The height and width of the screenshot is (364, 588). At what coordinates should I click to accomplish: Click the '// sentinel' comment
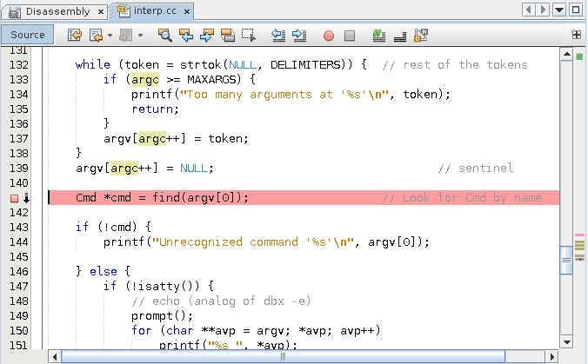coord(476,169)
